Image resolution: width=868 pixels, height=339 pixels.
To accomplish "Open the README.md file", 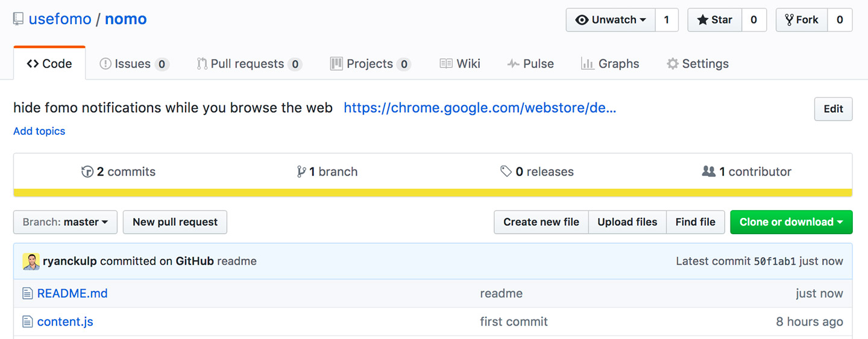I will 72,294.
